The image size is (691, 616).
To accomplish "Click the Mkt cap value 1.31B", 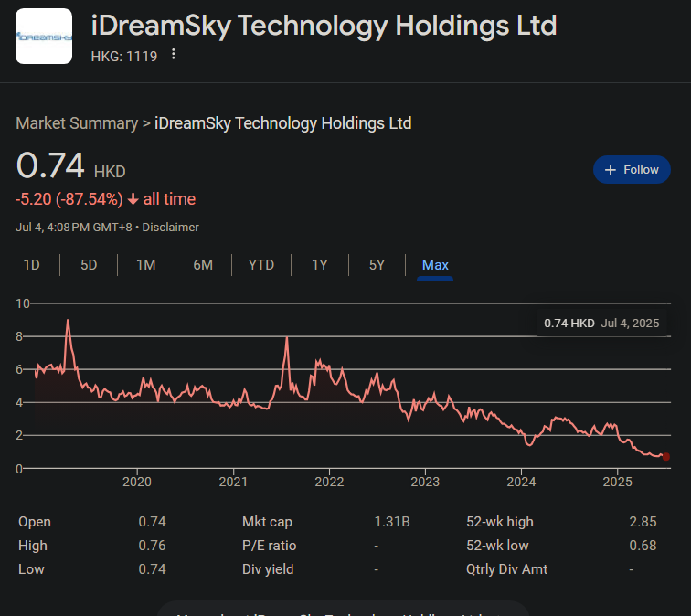I will [x=392, y=522].
